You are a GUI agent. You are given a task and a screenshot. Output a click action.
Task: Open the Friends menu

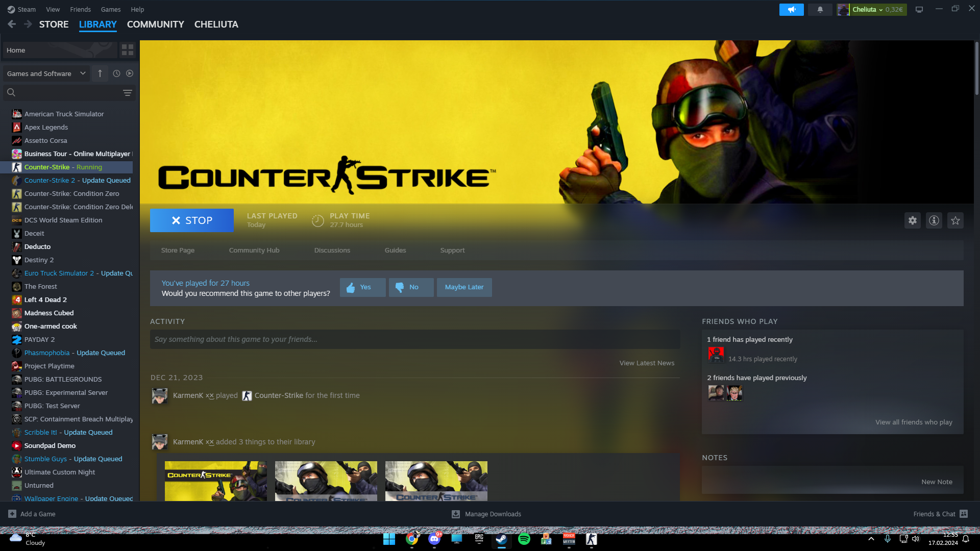80,9
